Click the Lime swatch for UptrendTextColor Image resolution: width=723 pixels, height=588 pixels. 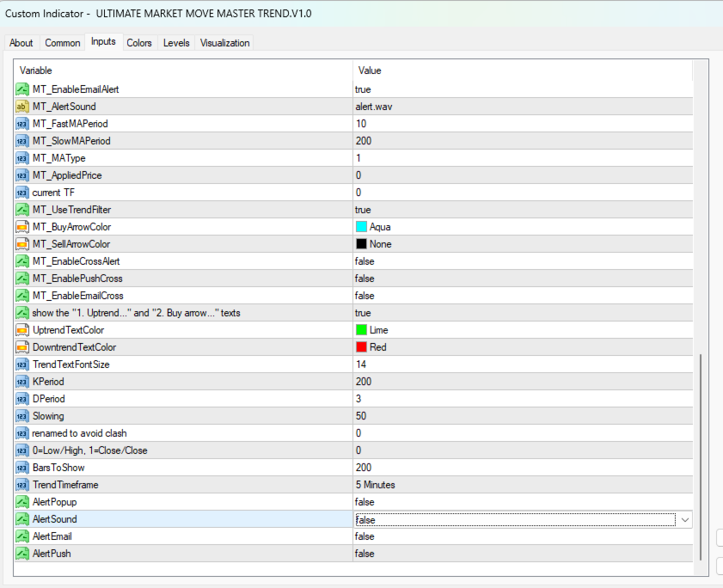coord(361,330)
